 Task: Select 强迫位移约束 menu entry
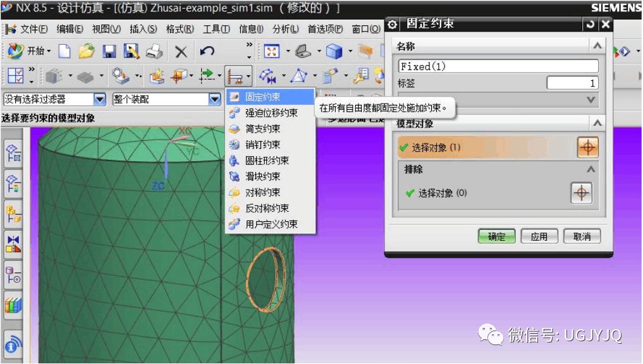coord(270,112)
